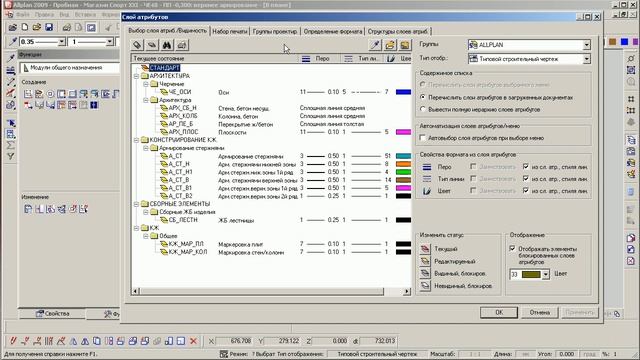Open the Вид menu in main window
The height and width of the screenshot is (360, 640).
tap(64, 15)
